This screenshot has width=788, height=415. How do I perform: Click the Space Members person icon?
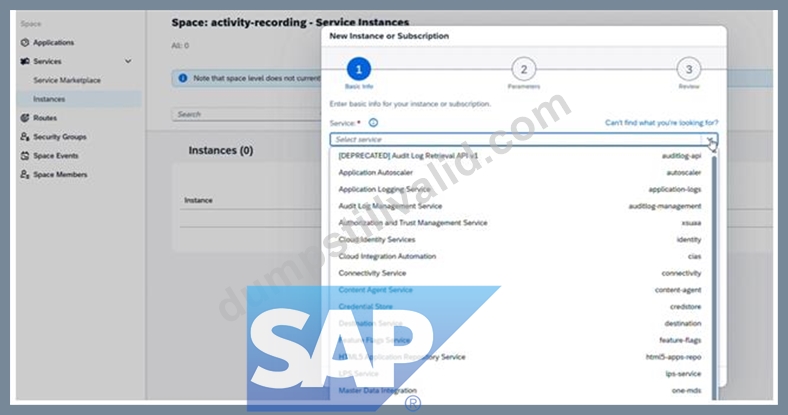click(x=25, y=174)
